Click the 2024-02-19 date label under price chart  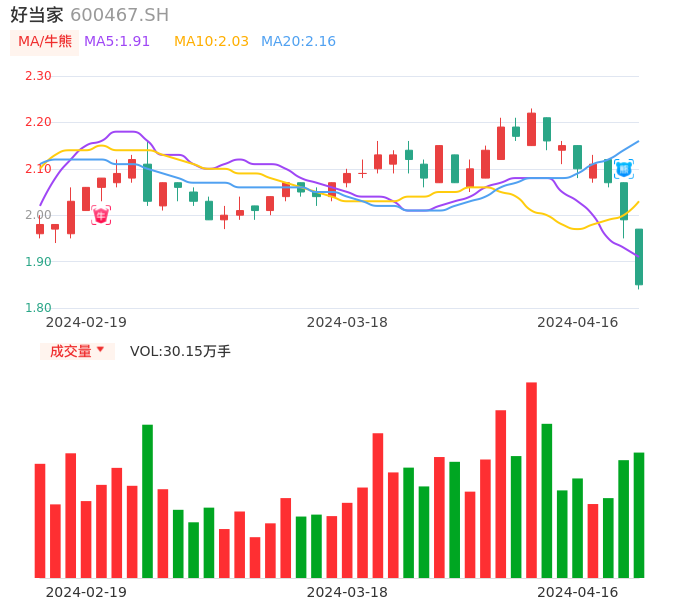point(86,322)
